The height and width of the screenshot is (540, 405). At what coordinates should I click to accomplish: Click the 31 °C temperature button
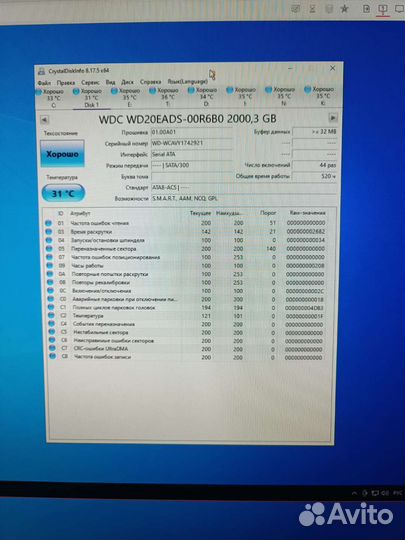click(x=63, y=193)
